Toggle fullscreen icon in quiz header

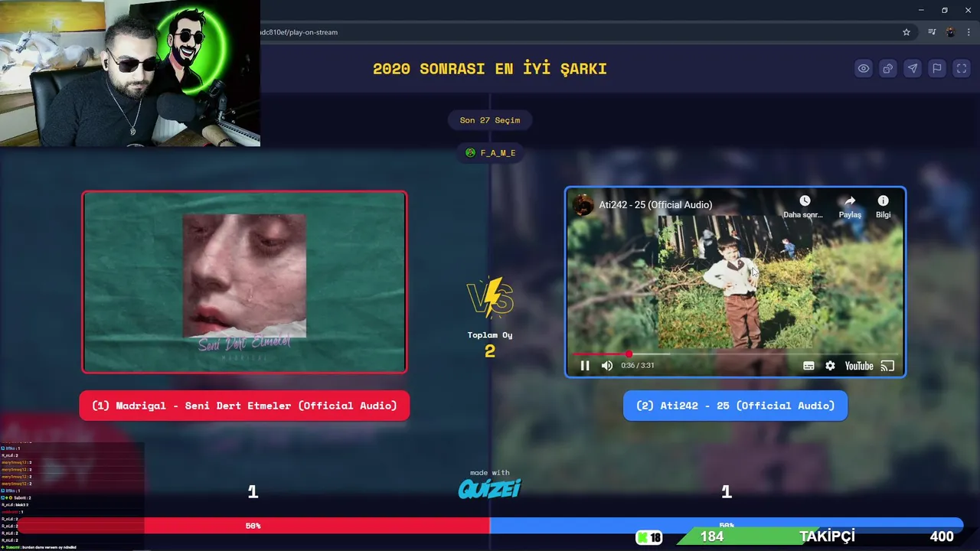pyautogui.click(x=962, y=68)
